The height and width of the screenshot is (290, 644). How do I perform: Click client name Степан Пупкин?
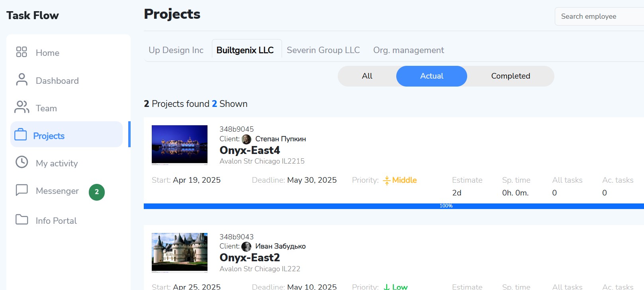[x=281, y=139]
